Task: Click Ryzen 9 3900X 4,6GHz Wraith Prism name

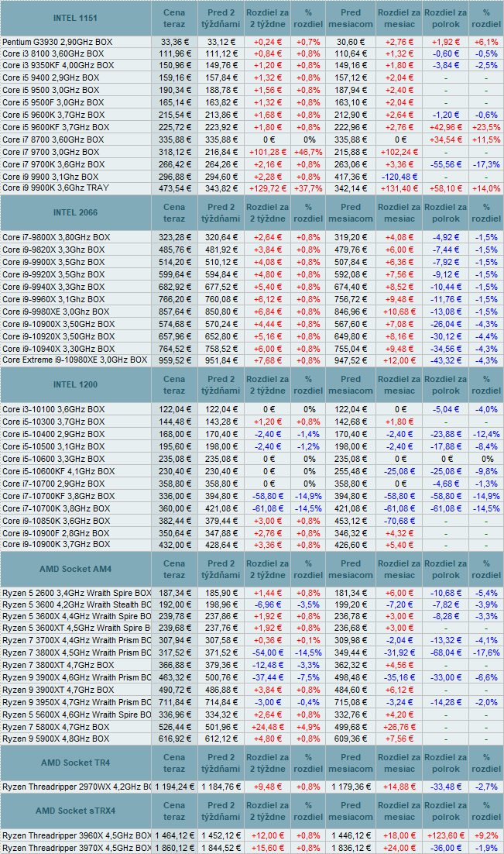Action: pos(76,677)
